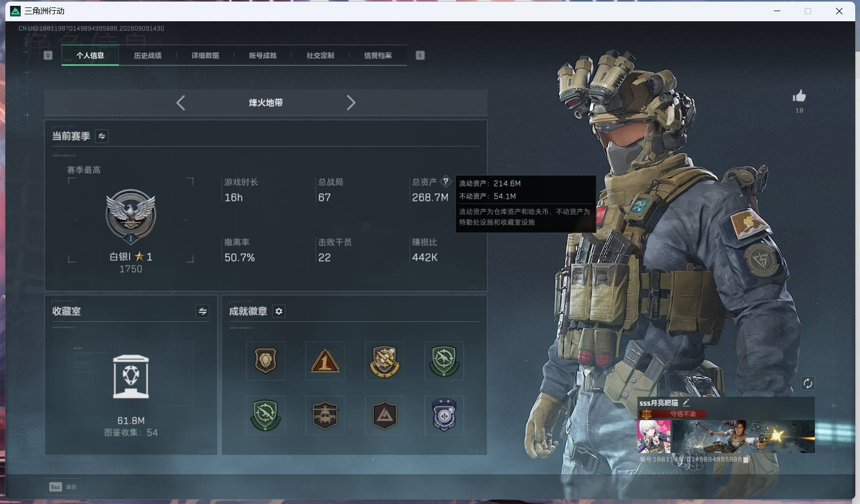
Task: Click the collection value 61.8M
Action: tap(131, 421)
